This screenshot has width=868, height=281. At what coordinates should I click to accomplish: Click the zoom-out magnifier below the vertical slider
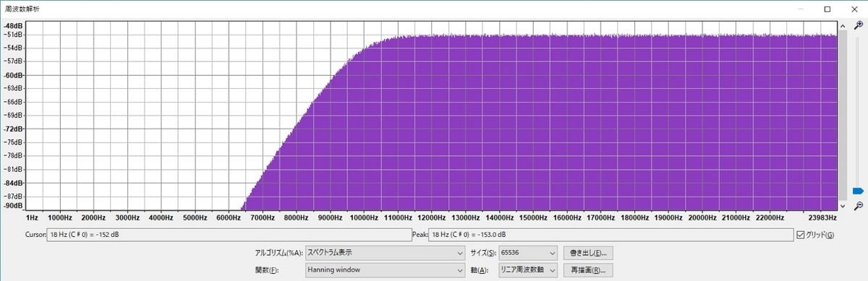pyautogui.click(x=858, y=207)
